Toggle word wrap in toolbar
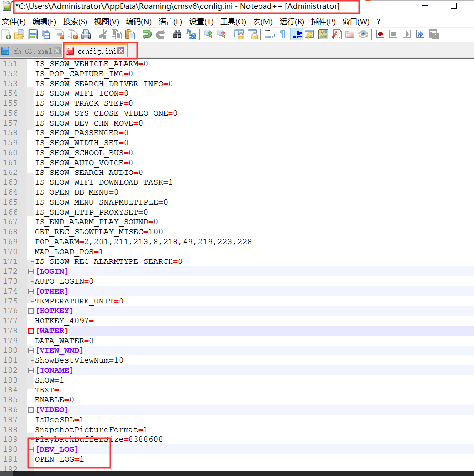This screenshot has height=476, width=474. click(x=269, y=34)
